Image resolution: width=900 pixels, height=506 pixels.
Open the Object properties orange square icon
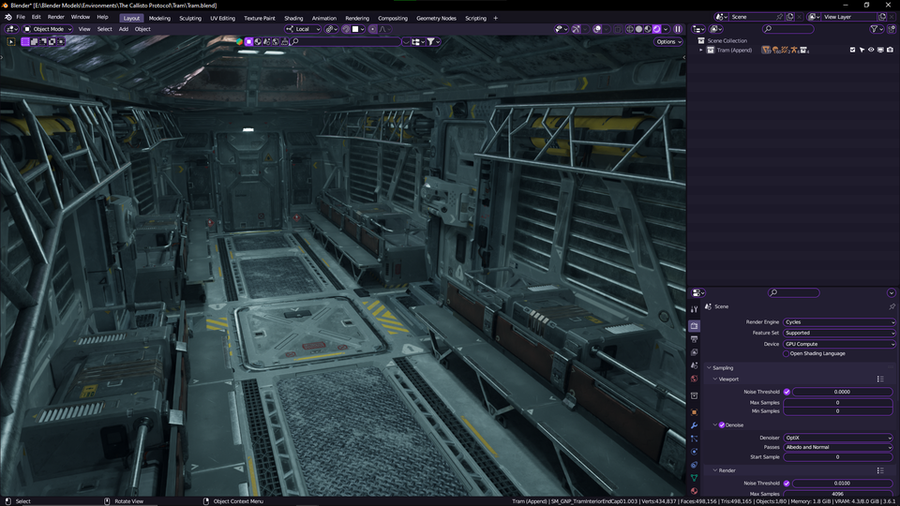point(694,412)
